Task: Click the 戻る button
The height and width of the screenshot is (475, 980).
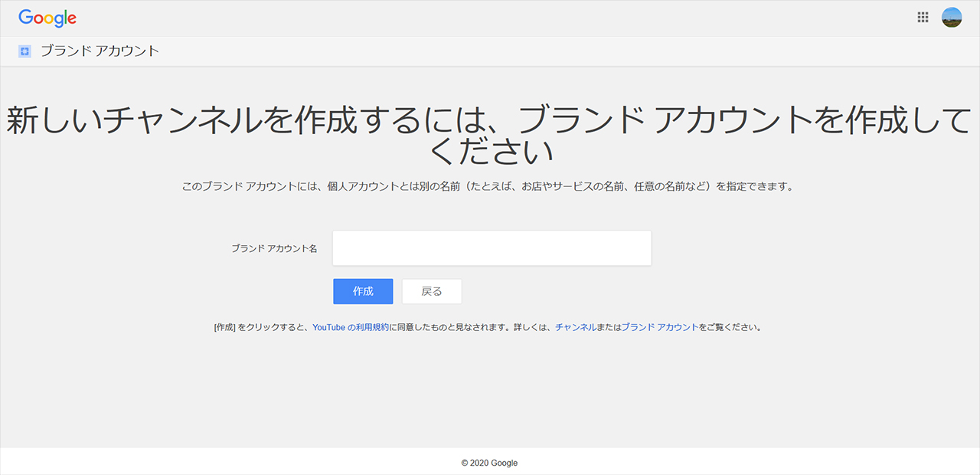Action: click(432, 291)
